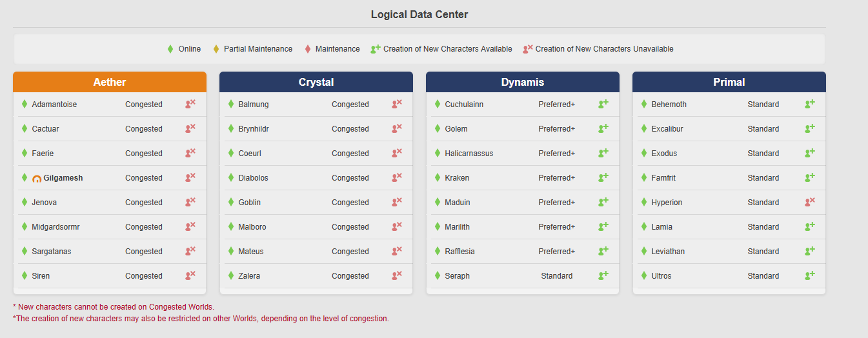
Task: Select the Excalibur world name
Action: pos(667,129)
